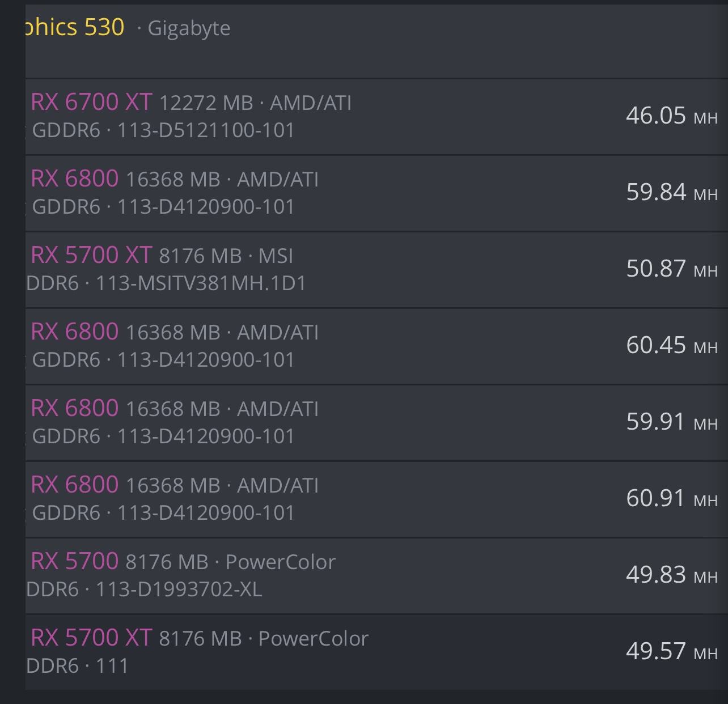Click RX 6800 name beside 60.91 MH

coord(74,485)
